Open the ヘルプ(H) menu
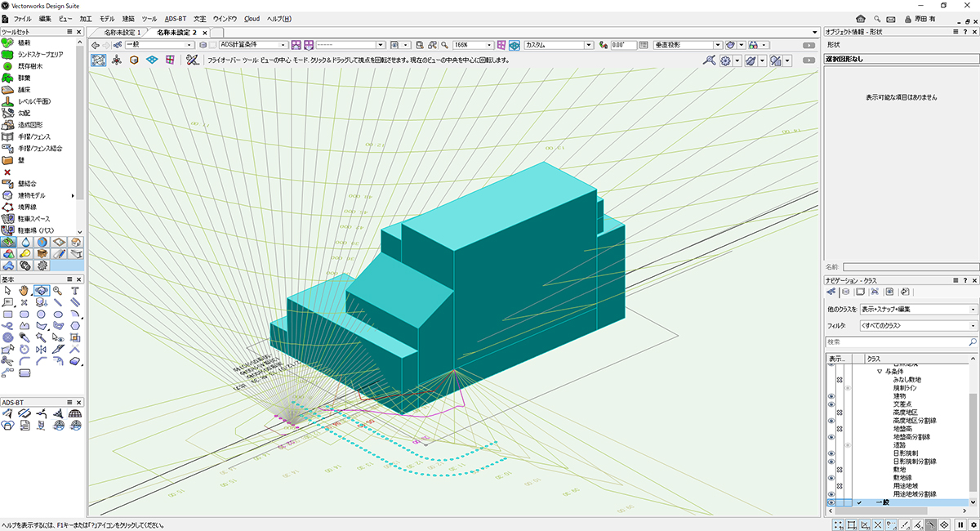The image size is (980, 531). pyautogui.click(x=279, y=18)
